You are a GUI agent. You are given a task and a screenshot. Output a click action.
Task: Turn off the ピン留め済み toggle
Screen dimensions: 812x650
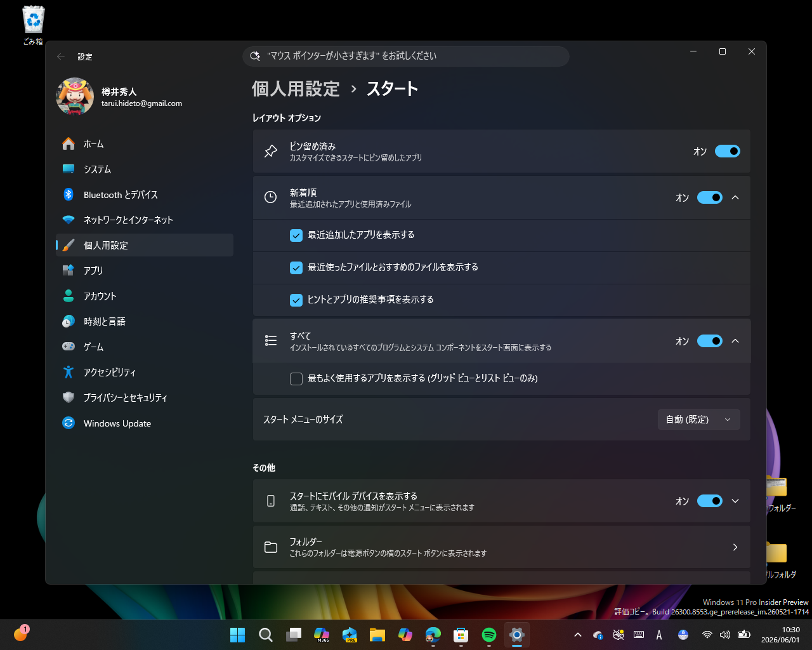point(728,151)
